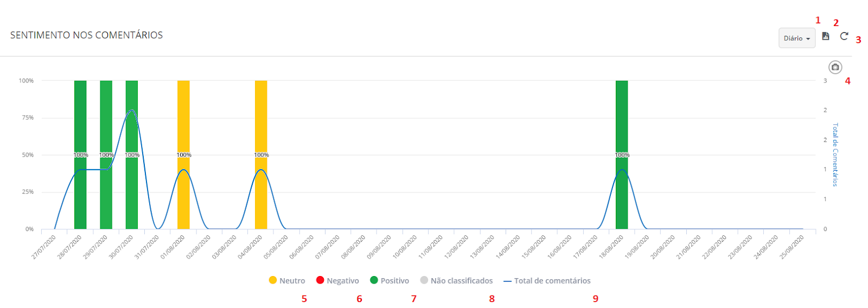Click the export report file icon
The image size is (868, 308).
click(826, 36)
